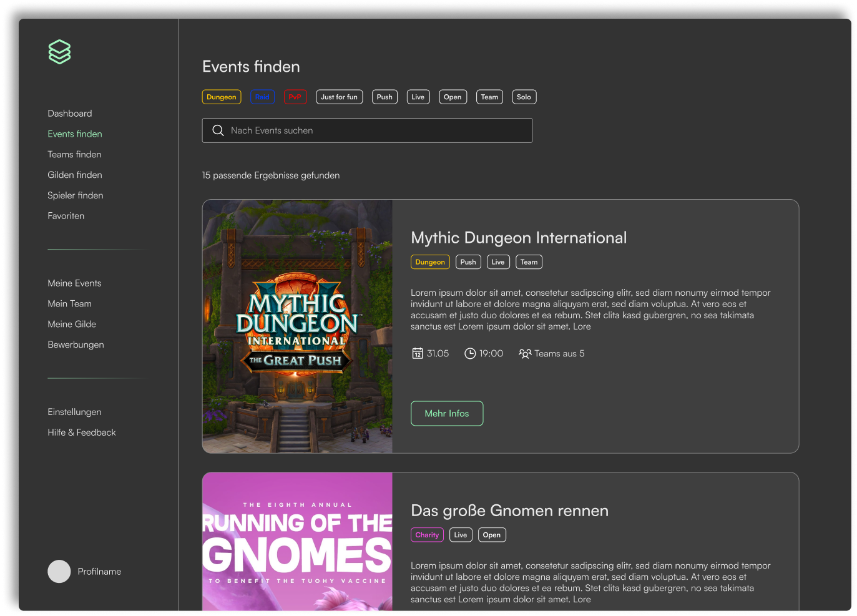Toggle the Push filter in the top filter row

point(384,97)
